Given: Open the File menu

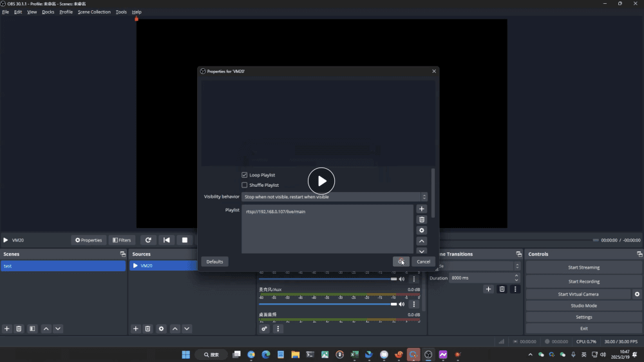Looking at the screenshot, I should [5, 12].
